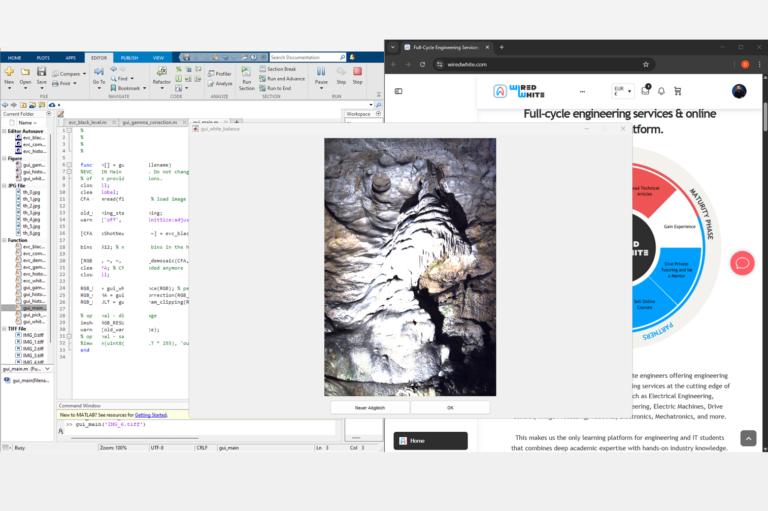The width and height of the screenshot is (768, 511).
Task: Click the Open folder icon in MATLAB
Action: [x=25, y=72]
